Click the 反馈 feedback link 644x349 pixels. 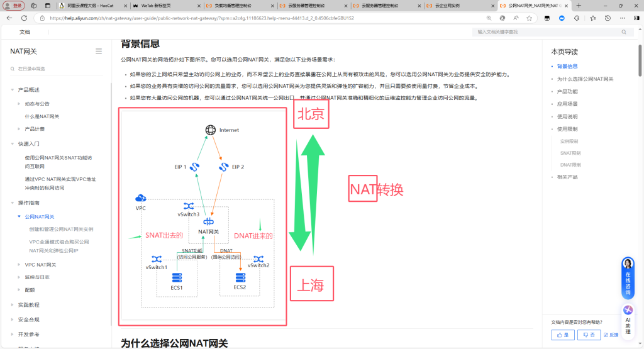[611, 335]
